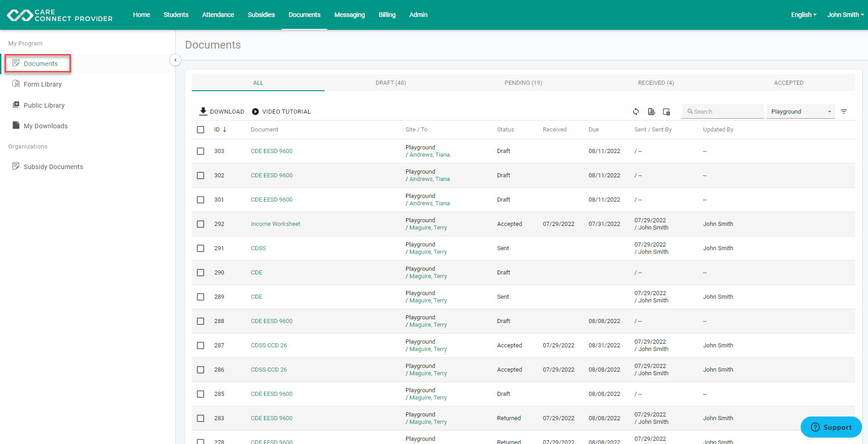This screenshot has width=868, height=444.
Task: Open Admin in the top navigation
Action: pyautogui.click(x=418, y=15)
